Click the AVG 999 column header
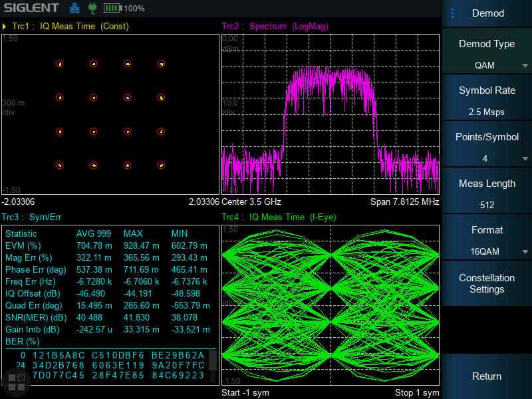The image size is (532, 399). 94,234
